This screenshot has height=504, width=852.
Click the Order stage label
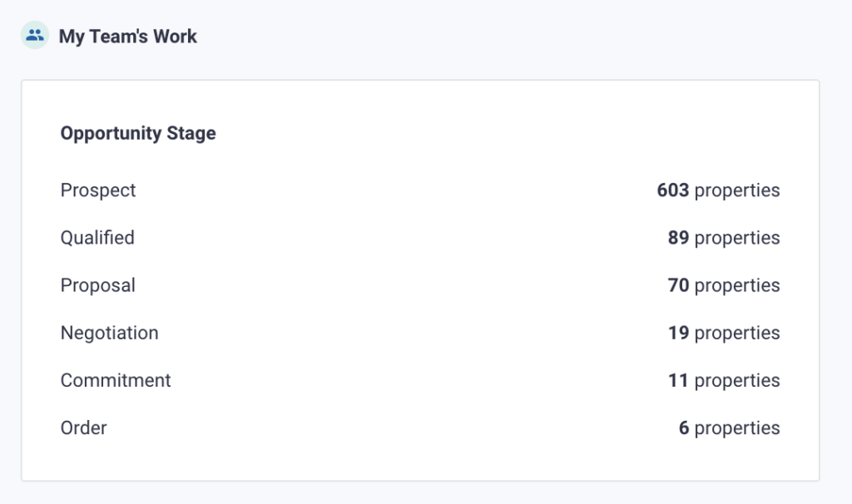pyautogui.click(x=84, y=428)
